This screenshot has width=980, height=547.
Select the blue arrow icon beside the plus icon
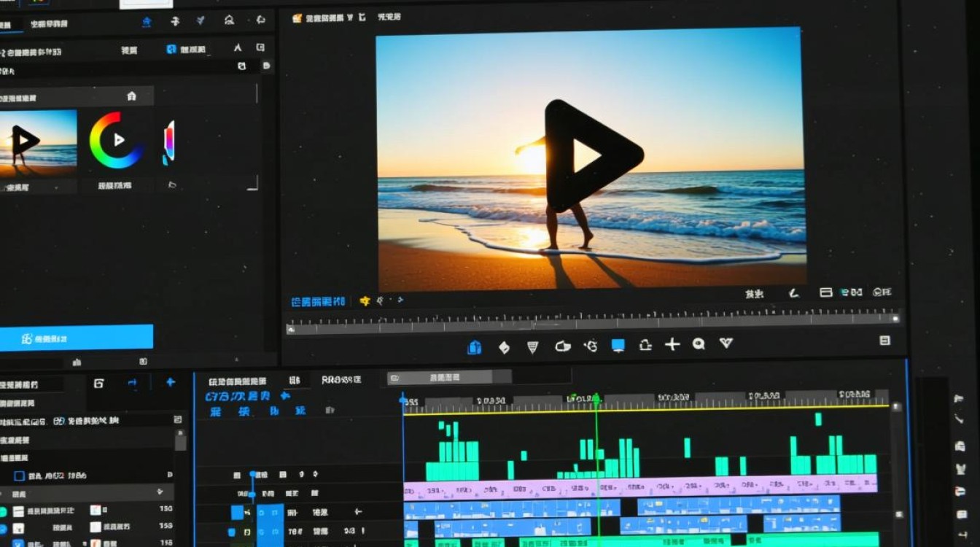pyautogui.click(x=132, y=382)
